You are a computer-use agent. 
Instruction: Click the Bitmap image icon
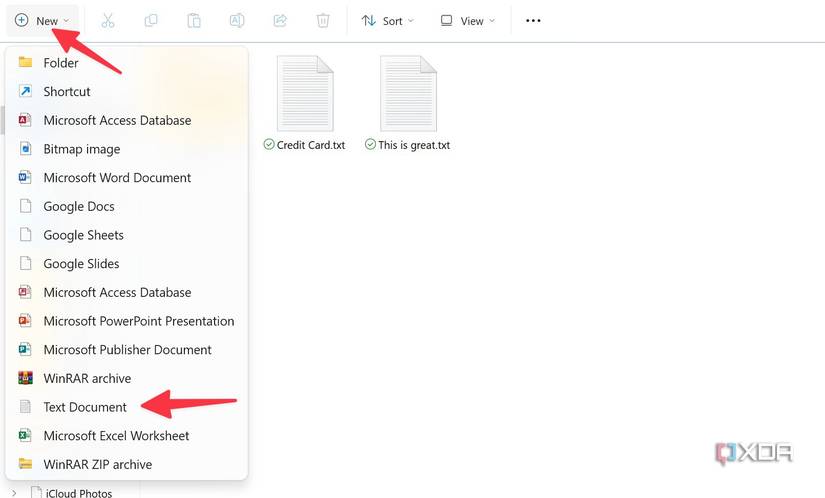pyautogui.click(x=25, y=148)
